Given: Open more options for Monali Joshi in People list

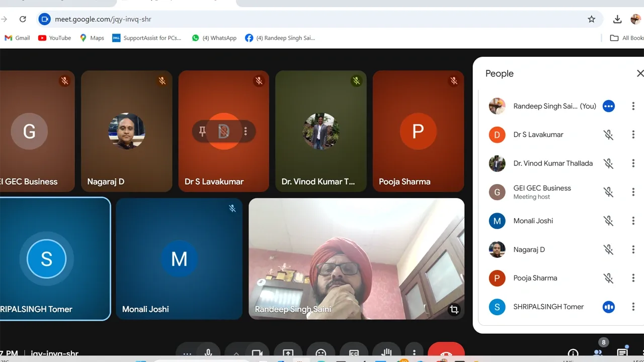Looking at the screenshot, I should (x=633, y=221).
